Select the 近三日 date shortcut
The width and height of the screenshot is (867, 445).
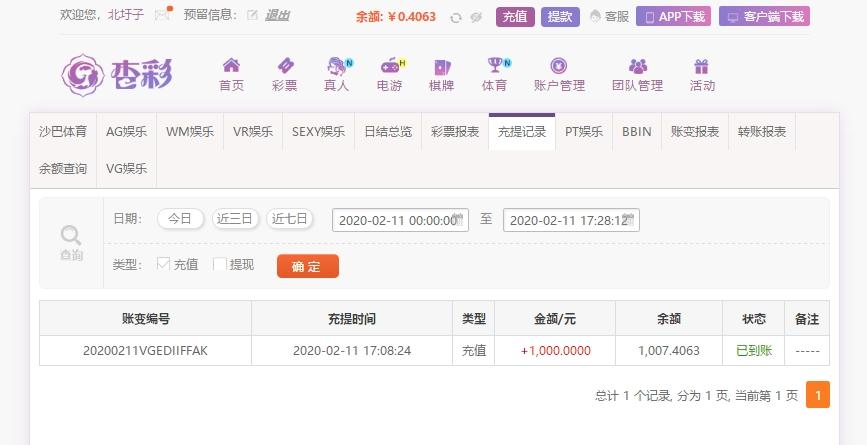(235, 219)
